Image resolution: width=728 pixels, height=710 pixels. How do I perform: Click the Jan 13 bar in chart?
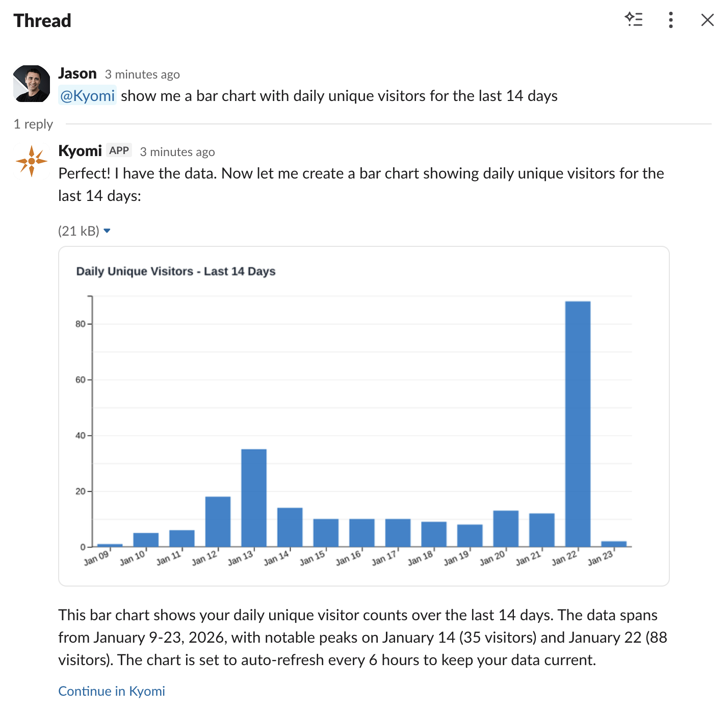(x=254, y=497)
